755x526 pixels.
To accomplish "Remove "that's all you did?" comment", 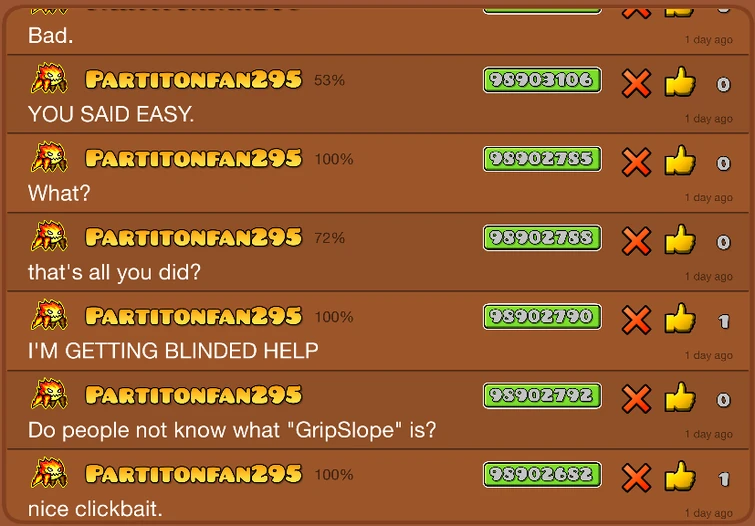I will tap(637, 241).
